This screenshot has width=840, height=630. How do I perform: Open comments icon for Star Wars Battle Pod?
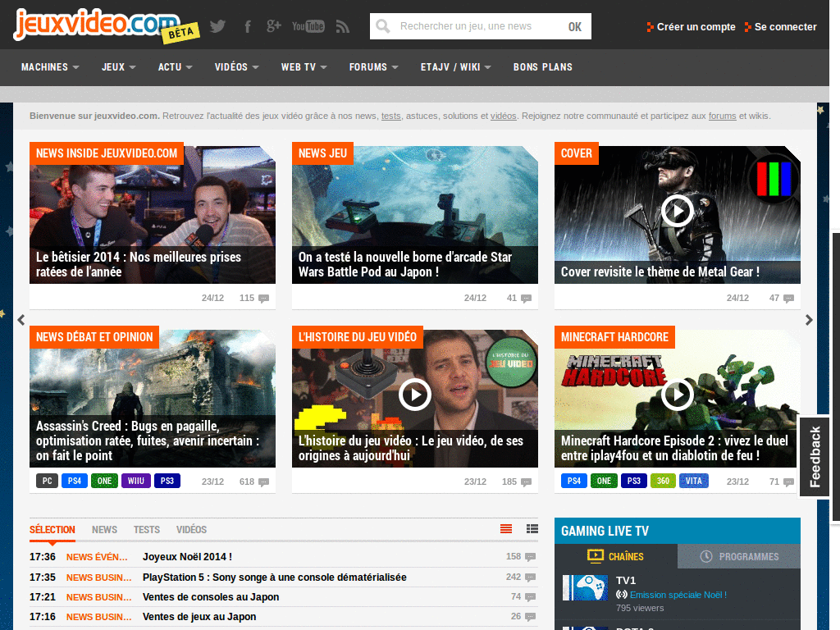[x=526, y=299]
